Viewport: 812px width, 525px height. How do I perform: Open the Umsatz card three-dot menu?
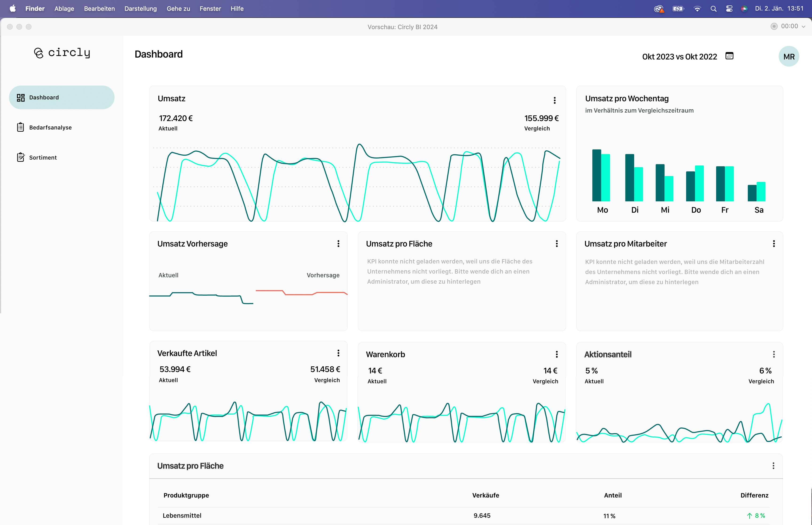[554, 100]
